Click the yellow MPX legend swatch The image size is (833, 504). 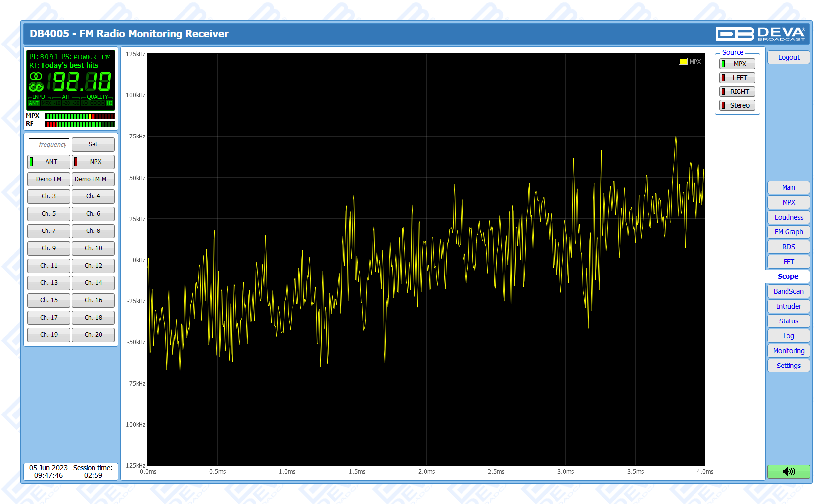[683, 62]
